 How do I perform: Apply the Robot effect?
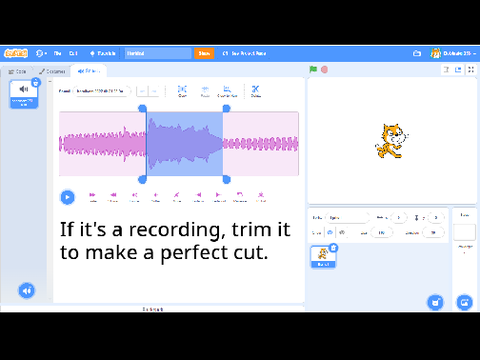coord(261,197)
